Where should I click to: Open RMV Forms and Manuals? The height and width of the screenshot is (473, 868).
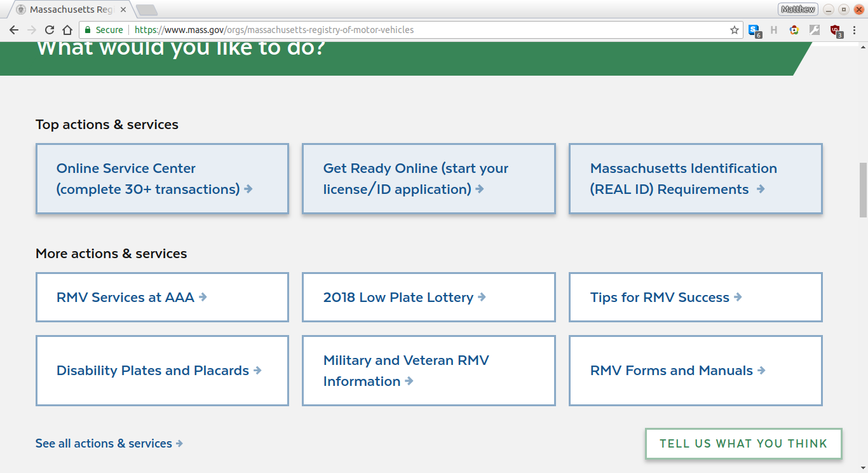696,371
